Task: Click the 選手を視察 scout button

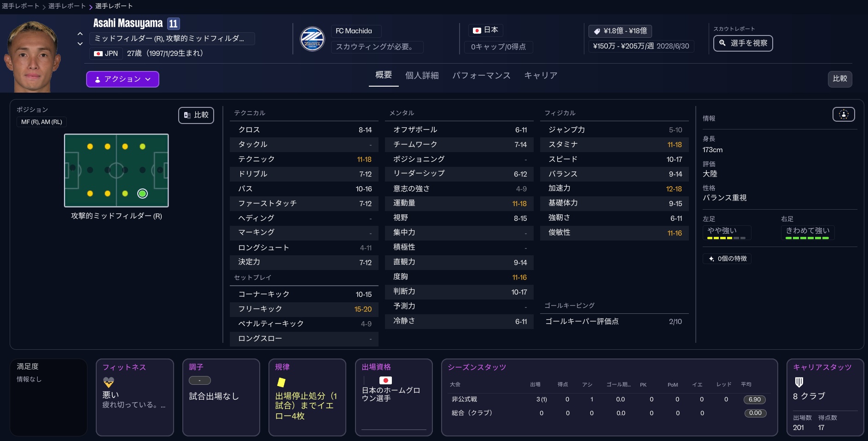Action: [743, 43]
